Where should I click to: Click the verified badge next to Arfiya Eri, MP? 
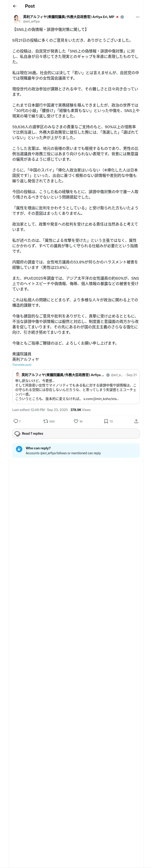coord(122,17)
